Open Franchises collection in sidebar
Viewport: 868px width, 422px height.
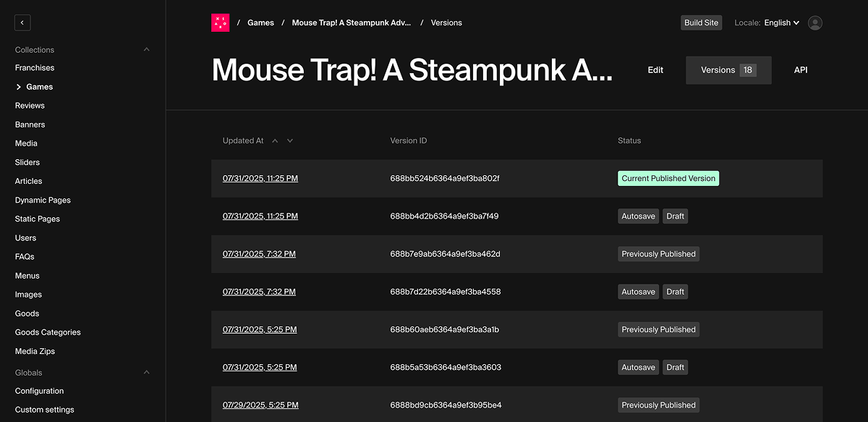[x=35, y=68]
